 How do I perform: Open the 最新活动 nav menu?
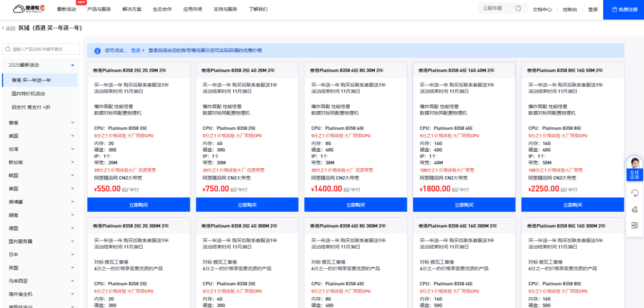coord(66,9)
